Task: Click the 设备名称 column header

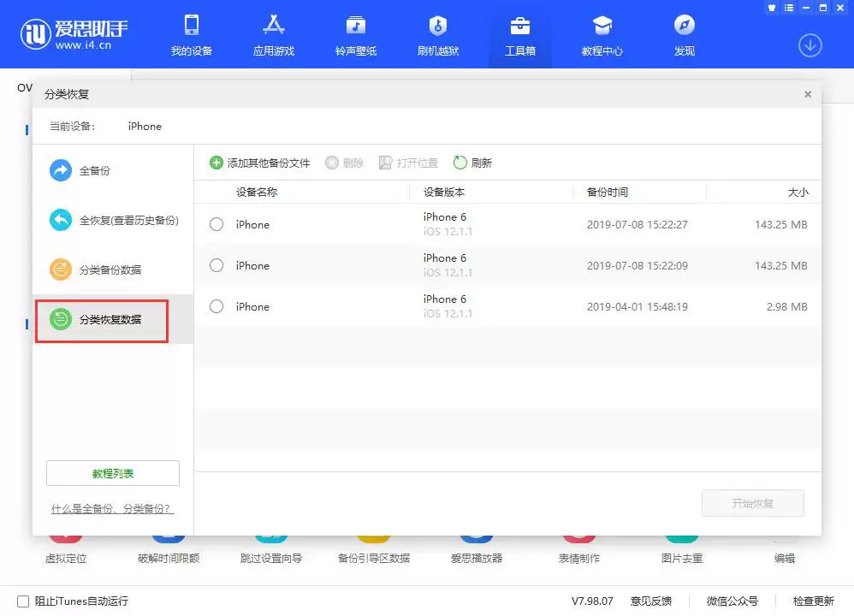Action: click(x=257, y=192)
